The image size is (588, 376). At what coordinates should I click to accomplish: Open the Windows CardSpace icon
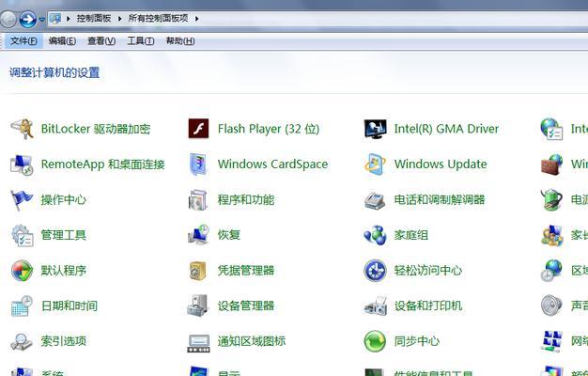pyautogui.click(x=198, y=164)
